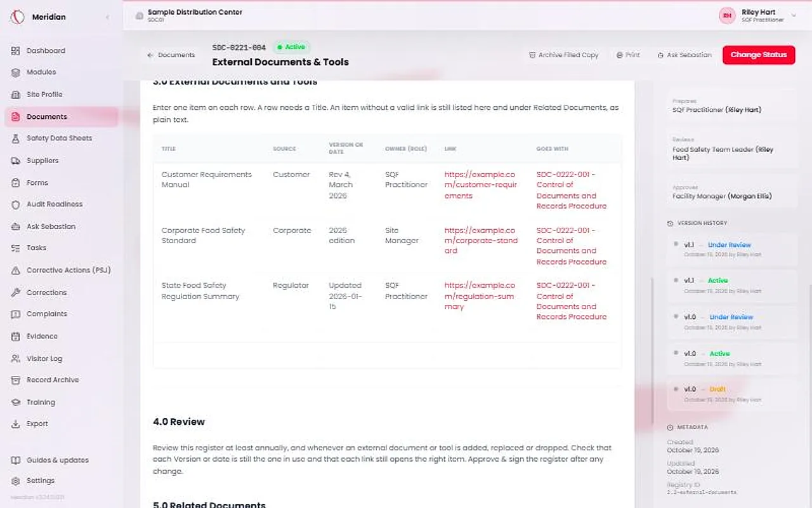Select the v1.0 Draft version entry
Viewport: 812px width, 508px height.
pyautogui.click(x=731, y=394)
